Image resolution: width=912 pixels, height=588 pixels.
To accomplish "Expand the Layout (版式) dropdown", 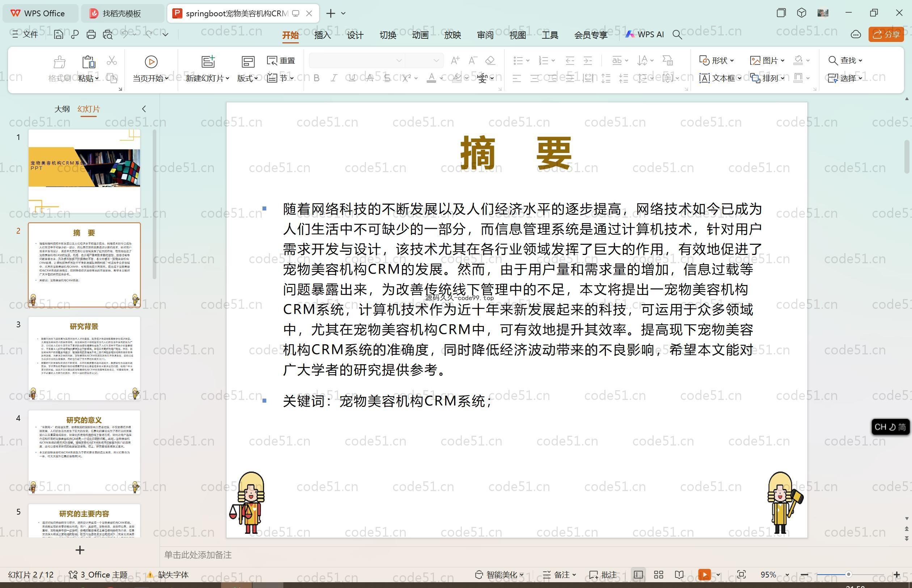I will pyautogui.click(x=248, y=78).
